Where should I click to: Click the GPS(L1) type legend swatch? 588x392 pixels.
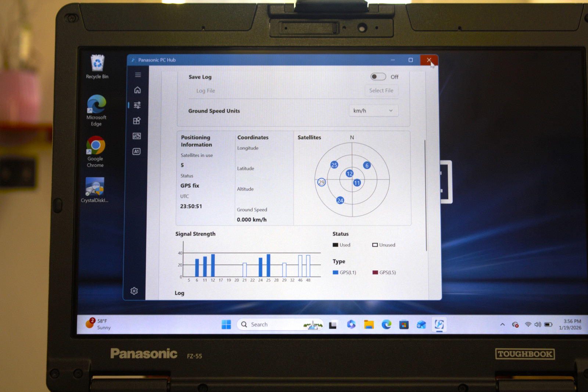335,272
